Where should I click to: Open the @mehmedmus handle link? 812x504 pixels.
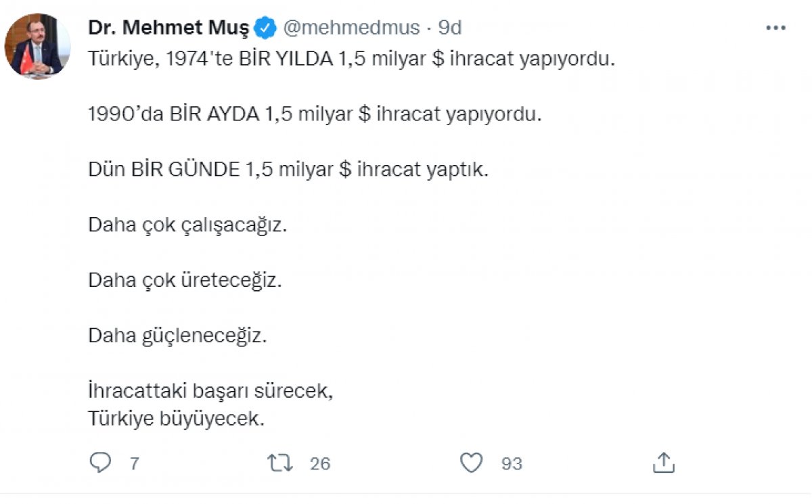click(350, 28)
